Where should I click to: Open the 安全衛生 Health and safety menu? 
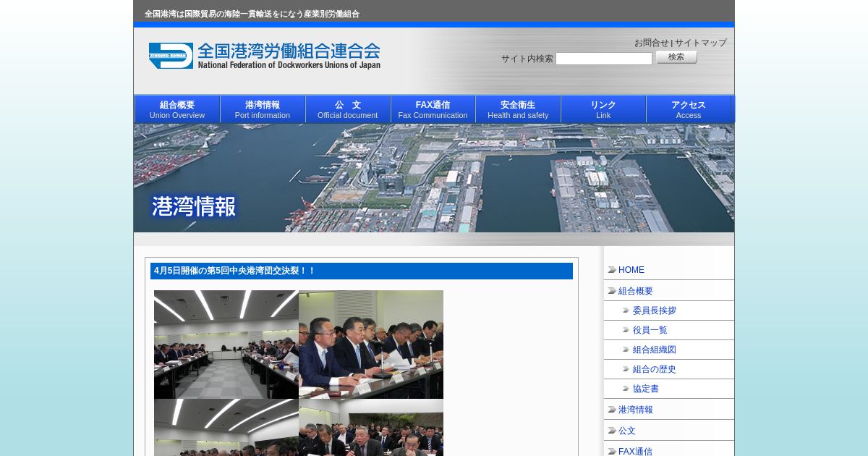[518, 109]
